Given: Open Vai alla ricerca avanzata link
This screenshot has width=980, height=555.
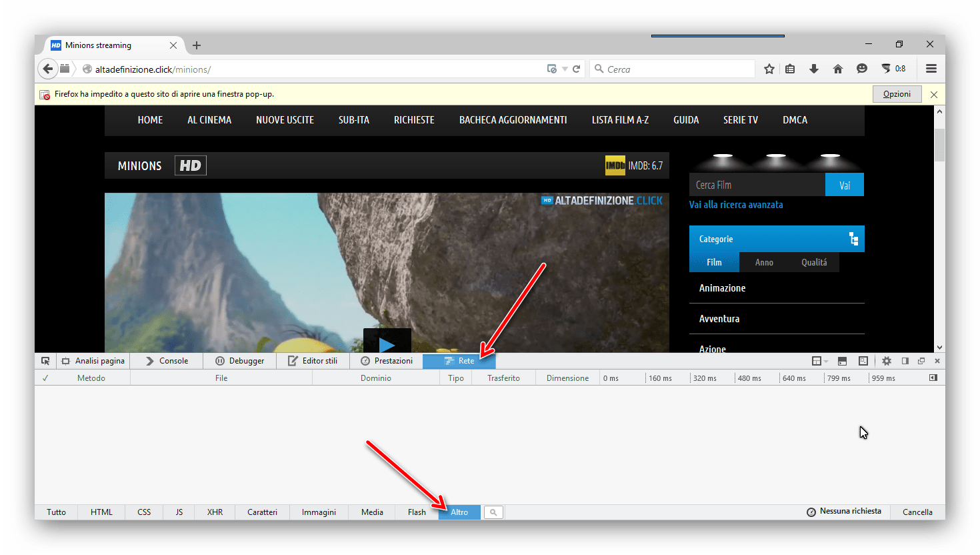Looking at the screenshot, I should pos(736,205).
